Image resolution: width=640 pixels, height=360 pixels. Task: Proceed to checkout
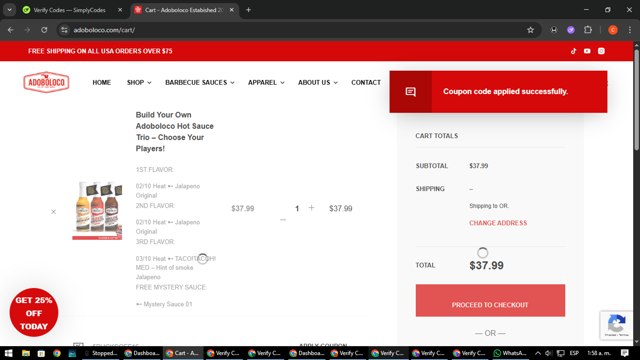pos(490,300)
